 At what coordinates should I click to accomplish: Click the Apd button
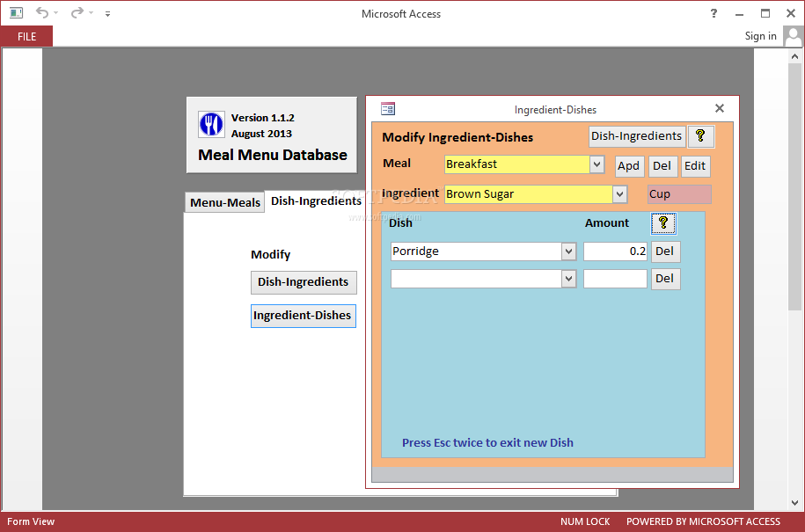tap(629, 166)
